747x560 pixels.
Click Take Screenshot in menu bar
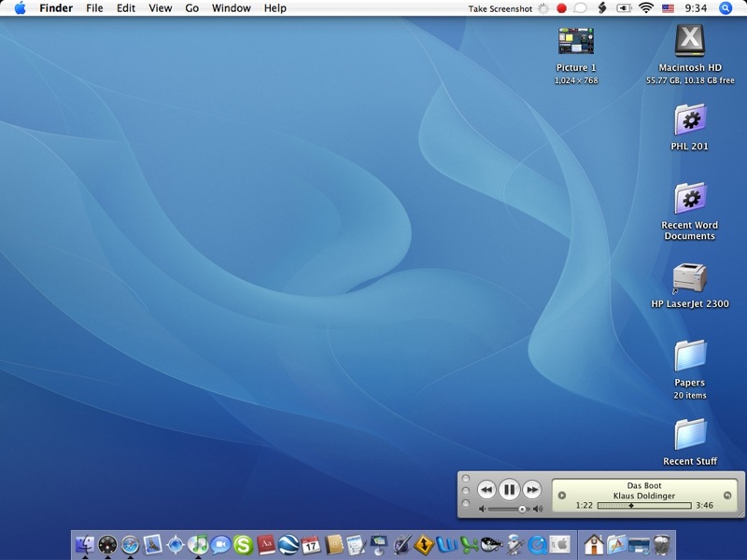tap(500, 8)
